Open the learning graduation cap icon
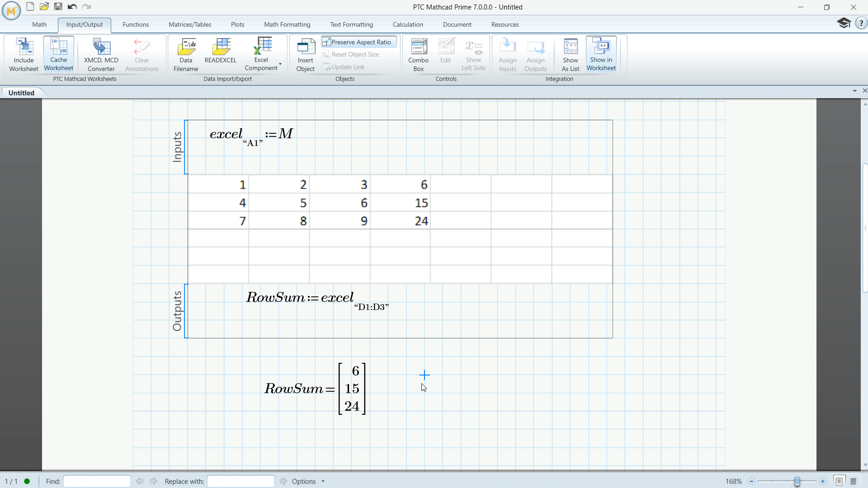This screenshot has height=488, width=868. click(x=844, y=23)
